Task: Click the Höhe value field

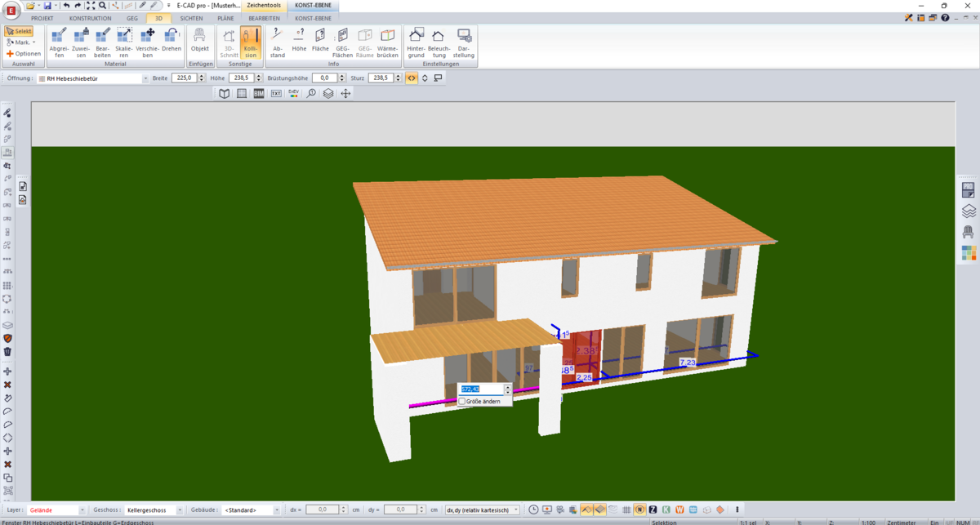Action: click(241, 78)
